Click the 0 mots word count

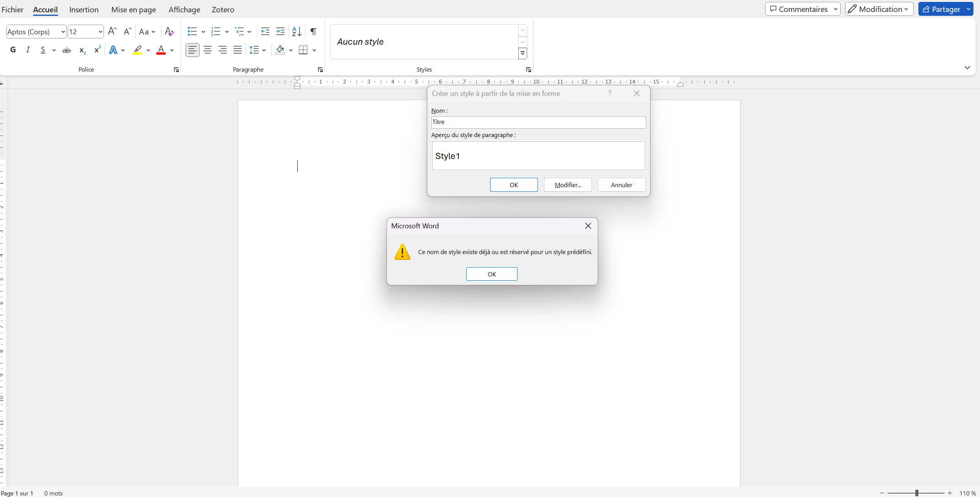54,493
